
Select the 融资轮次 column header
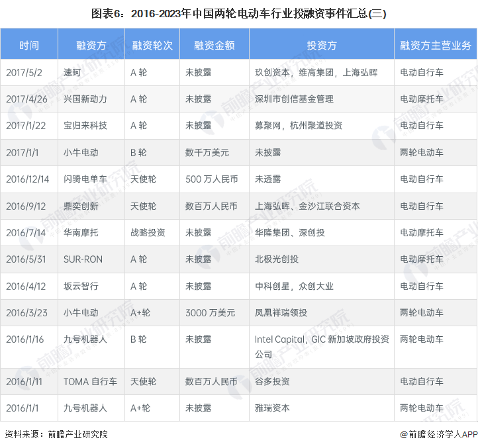[152, 46]
